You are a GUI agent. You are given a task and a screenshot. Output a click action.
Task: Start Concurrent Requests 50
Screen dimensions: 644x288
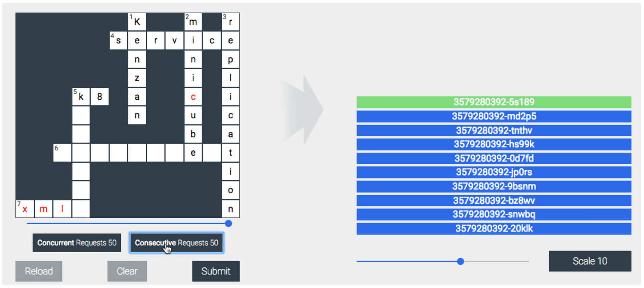pyautogui.click(x=77, y=243)
